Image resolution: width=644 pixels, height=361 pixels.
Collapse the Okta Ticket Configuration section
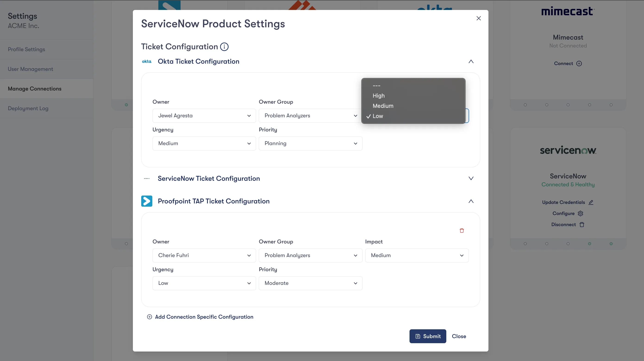(x=471, y=62)
